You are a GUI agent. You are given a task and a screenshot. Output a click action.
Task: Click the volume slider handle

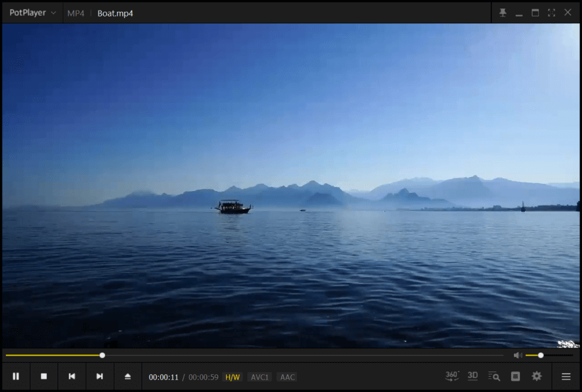pyautogui.click(x=541, y=356)
